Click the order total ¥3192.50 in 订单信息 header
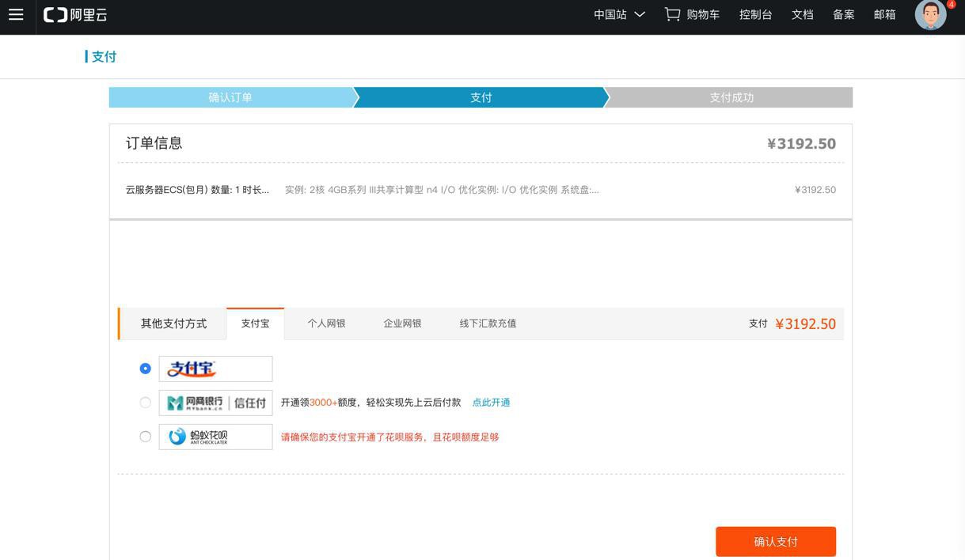 pyautogui.click(x=801, y=144)
